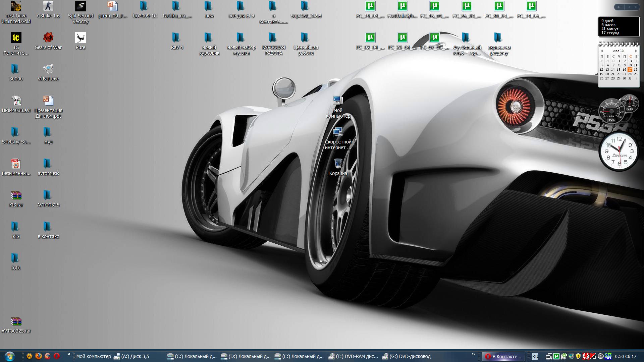The height and width of the screenshot is (362, 644).
Task: Go to next month in calendar gadget
Action: (x=636, y=51)
